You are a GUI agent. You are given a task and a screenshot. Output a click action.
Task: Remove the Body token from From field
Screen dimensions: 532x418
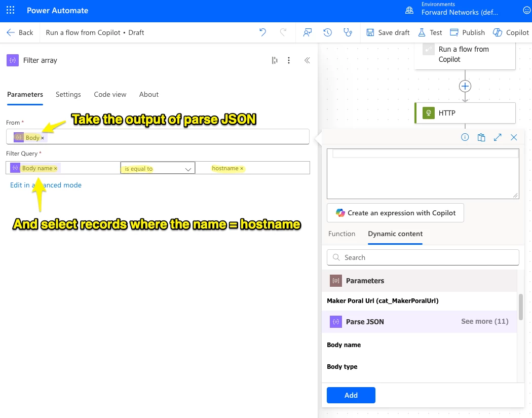(43, 138)
